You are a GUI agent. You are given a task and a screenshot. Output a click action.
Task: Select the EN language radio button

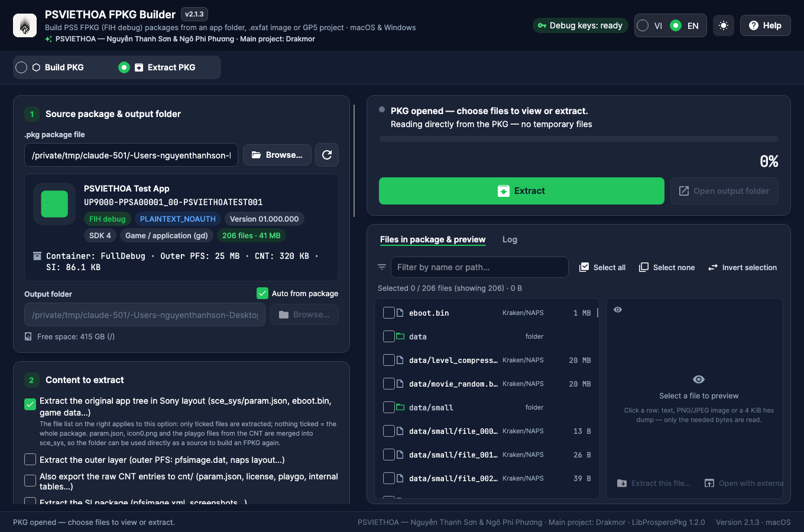click(676, 25)
